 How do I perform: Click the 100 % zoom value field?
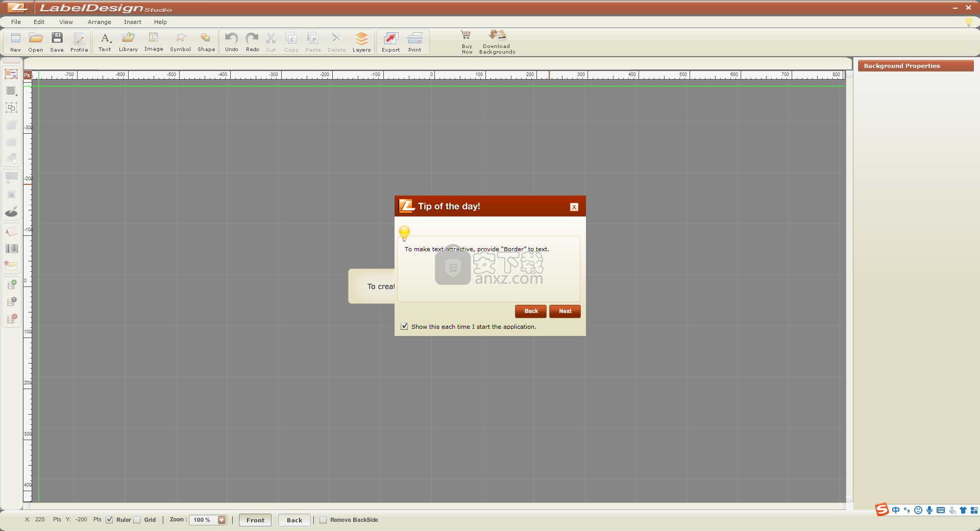pyautogui.click(x=203, y=520)
